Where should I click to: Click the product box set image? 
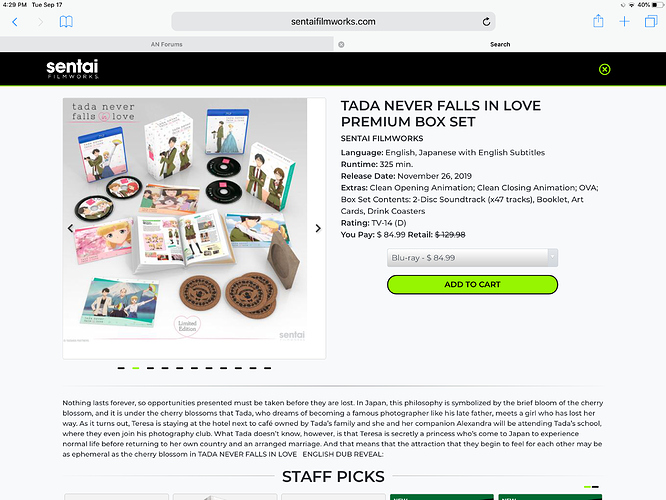185,220
